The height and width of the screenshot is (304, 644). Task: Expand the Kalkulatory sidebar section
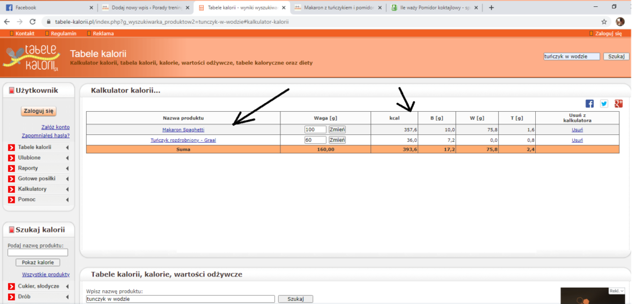click(38, 189)
